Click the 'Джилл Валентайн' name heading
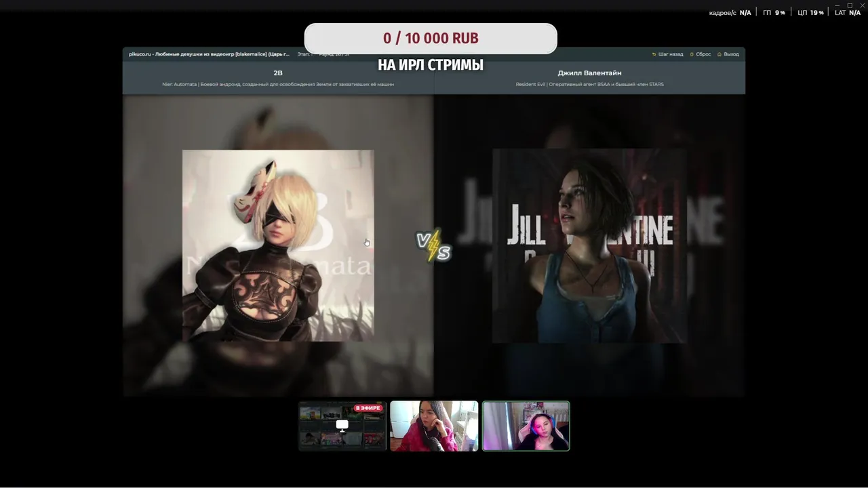This screenshot has height=488, width=868. (589, 73)
